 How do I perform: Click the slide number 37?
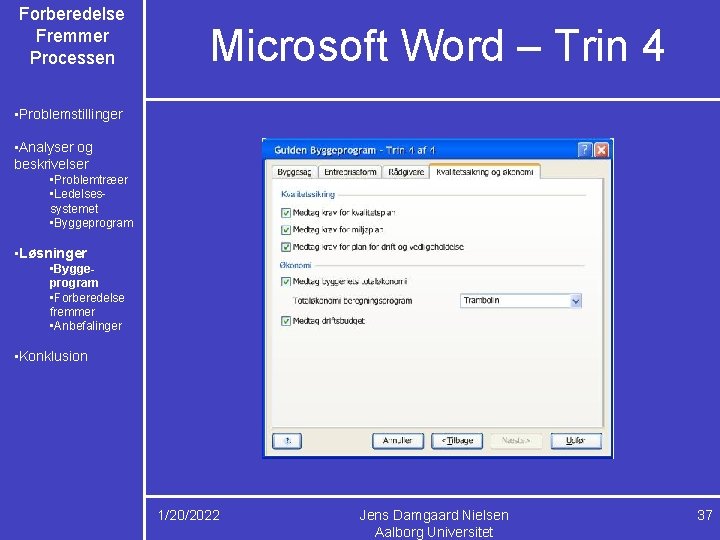click(704, 515)
